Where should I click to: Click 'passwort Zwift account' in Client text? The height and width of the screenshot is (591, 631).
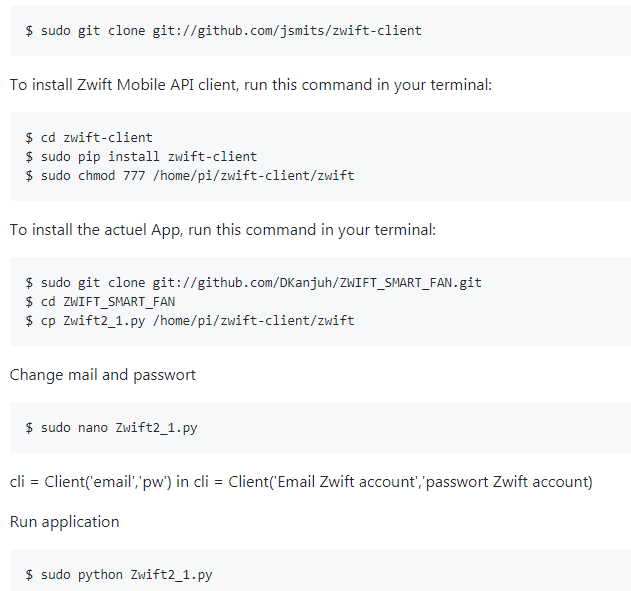coord(507,482)
